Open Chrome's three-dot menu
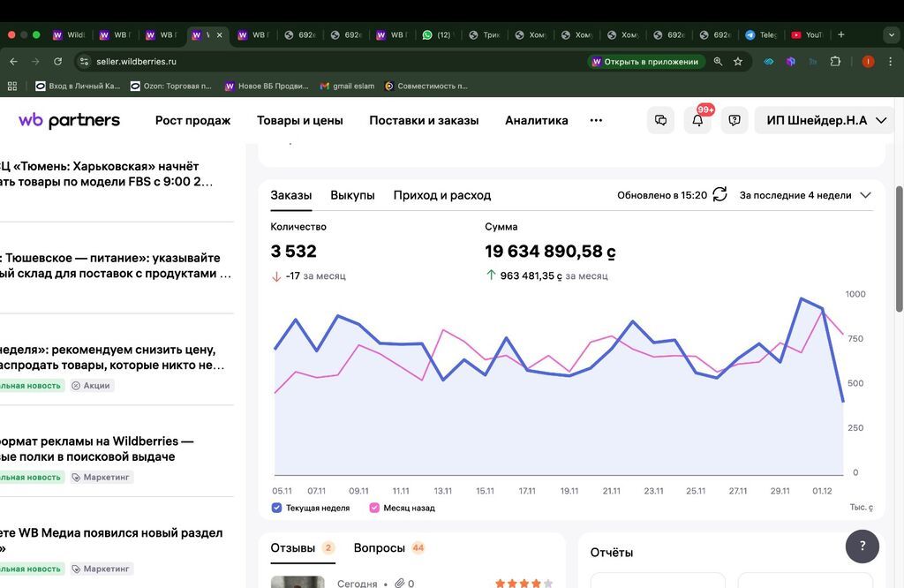Viewport: 904px width, 588px height. (890, 62)
